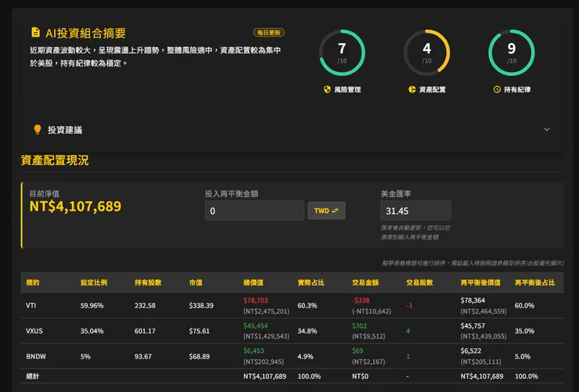Toggle the TWD currency switch button

click(x=327, y=210)
